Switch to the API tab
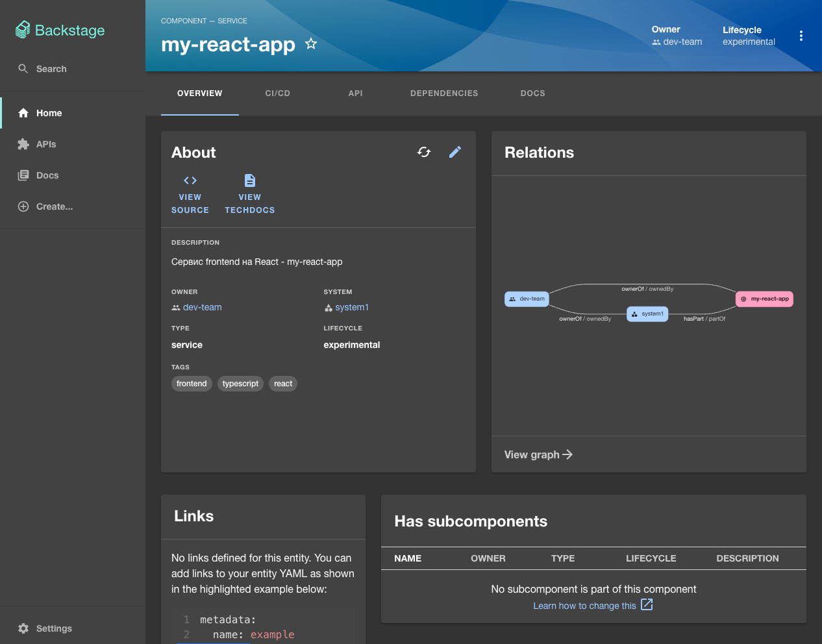The height and width of the screenshot is (644, 822). (x=356, y=93)
